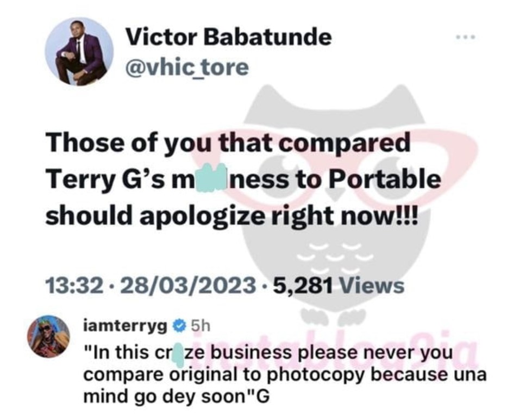Open the Victor Babatunde display name
The image size is (532, 420).
pos(228,36)
